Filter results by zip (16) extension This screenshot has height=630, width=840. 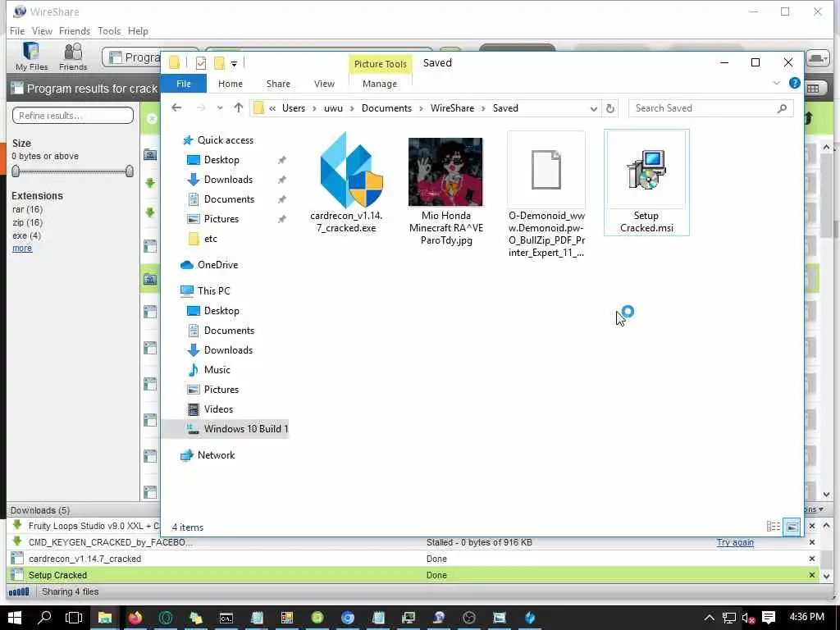click(x=27, y=222)
